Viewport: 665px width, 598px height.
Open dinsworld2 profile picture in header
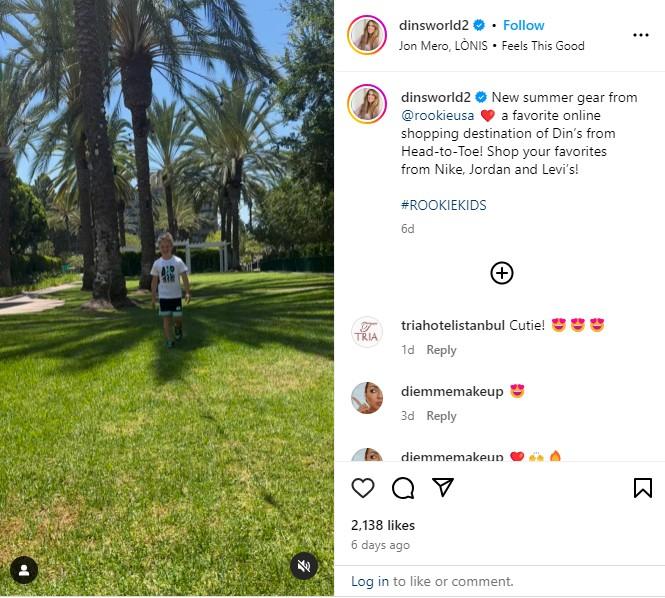(367, 35)
